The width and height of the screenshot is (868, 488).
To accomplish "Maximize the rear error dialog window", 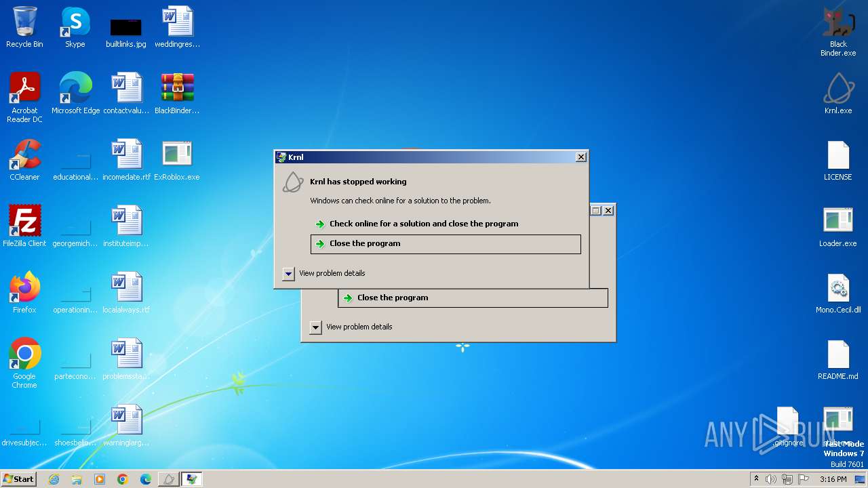I will pyautogui.click(x=596, y=211).
